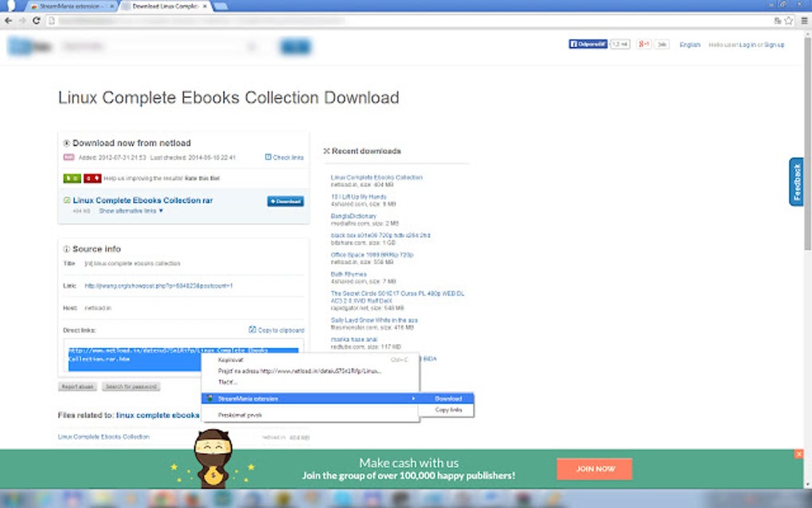Open the Feedback tab on the right edge
The height and width of the screenshot is (508, 812).
tap(795, 183)
